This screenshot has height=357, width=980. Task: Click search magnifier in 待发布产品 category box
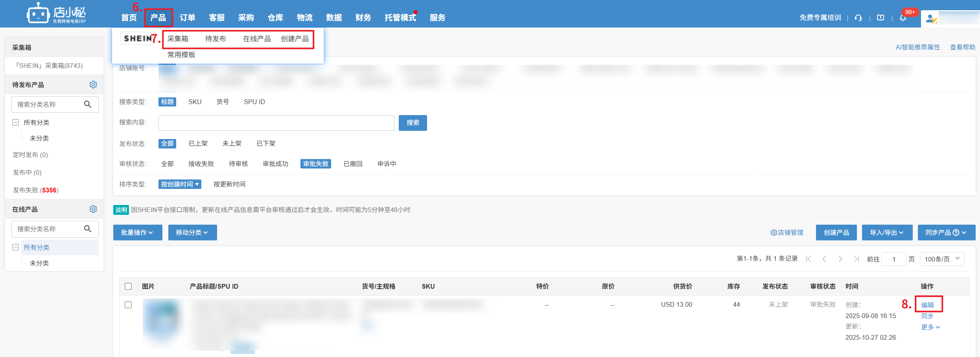pos(88,104)
